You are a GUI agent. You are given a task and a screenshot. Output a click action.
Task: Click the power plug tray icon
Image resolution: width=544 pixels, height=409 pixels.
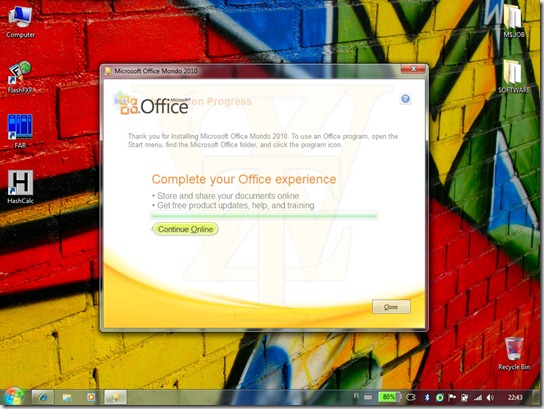click(465, 398)
